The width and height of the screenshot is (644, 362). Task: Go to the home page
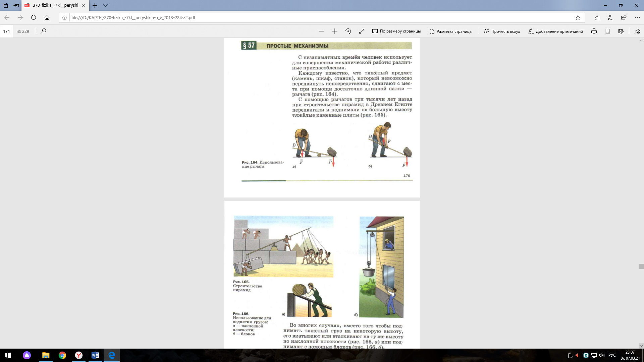click(x=47, y=17)
